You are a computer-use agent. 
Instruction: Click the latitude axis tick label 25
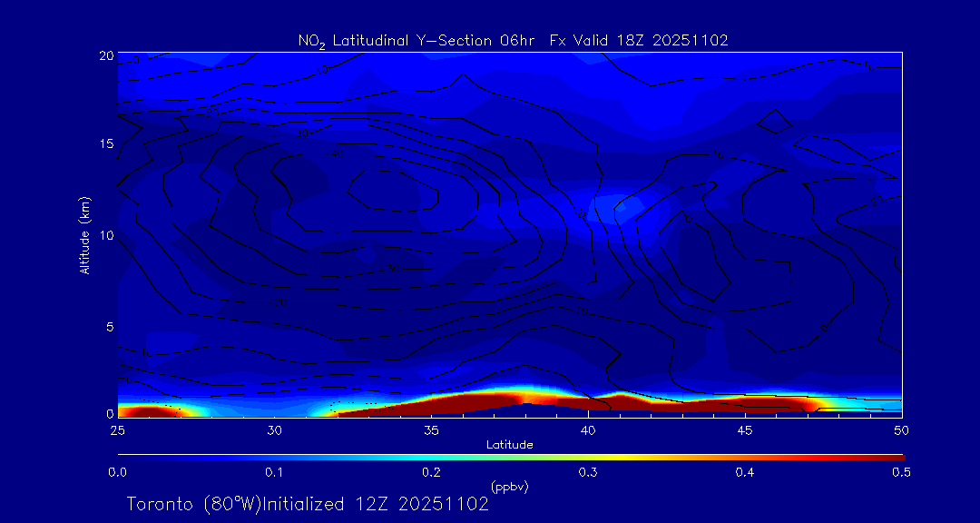(x=117, y=430)
